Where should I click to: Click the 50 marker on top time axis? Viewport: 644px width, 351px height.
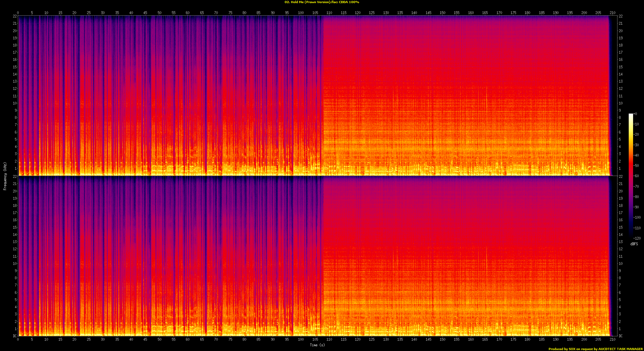tap(159, 13)
